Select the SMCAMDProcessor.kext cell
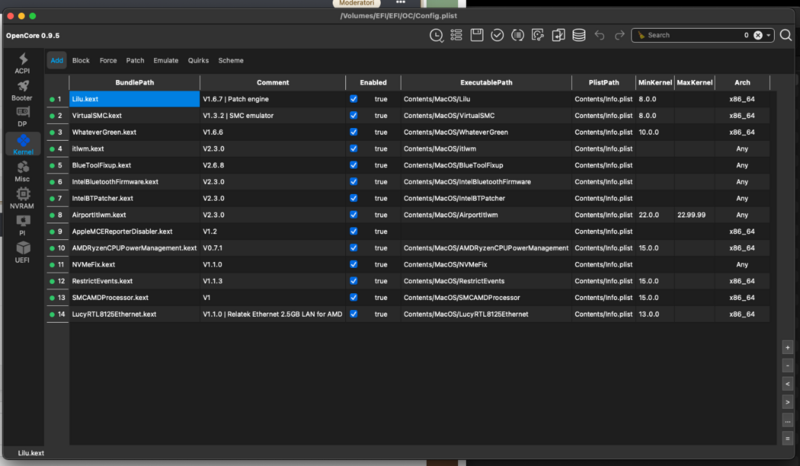The height and width of the screenshot is (466, 800). [x=135, y=298]
